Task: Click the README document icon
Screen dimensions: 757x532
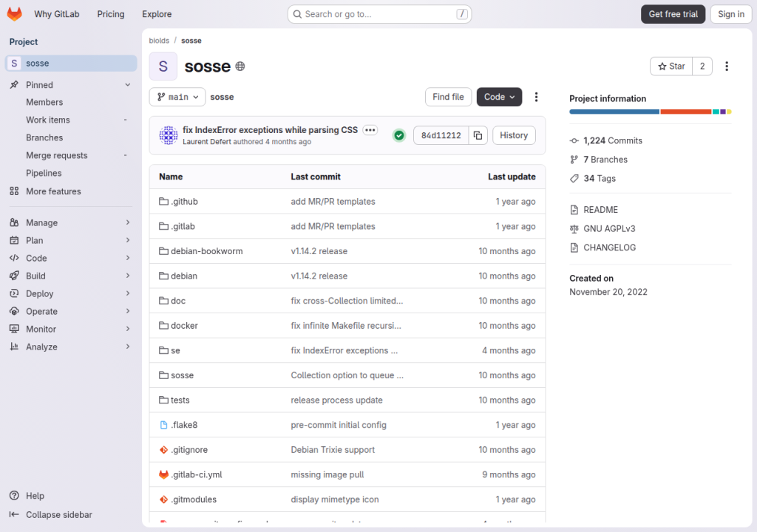Action: [574, 210]
